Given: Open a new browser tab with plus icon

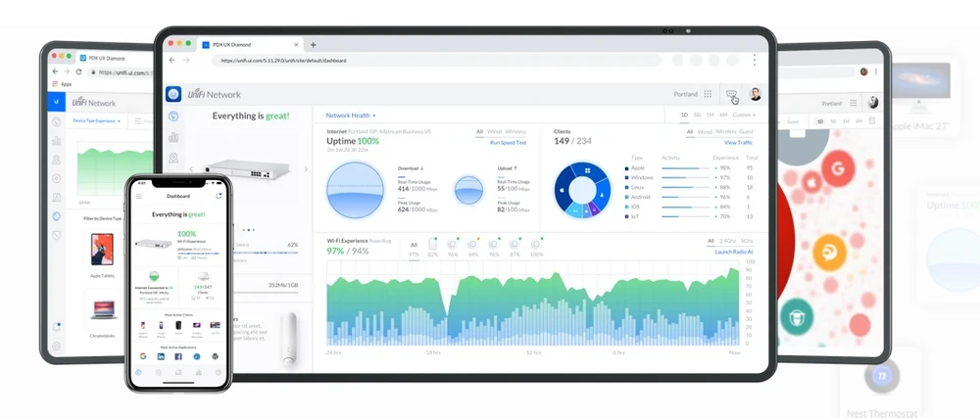Looking at the screenshot, I should pos(314,45).
